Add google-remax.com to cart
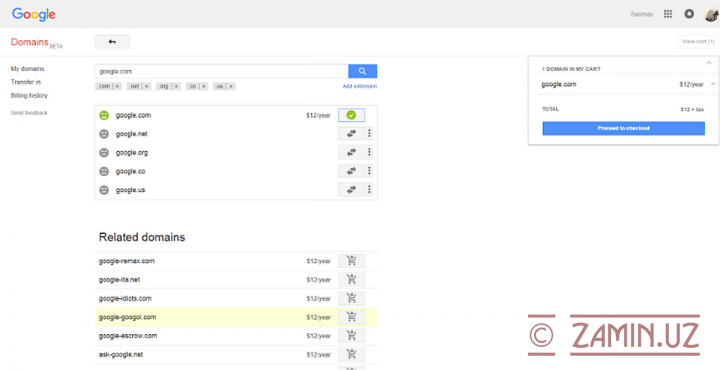720x370 pixels. [352, 261]
